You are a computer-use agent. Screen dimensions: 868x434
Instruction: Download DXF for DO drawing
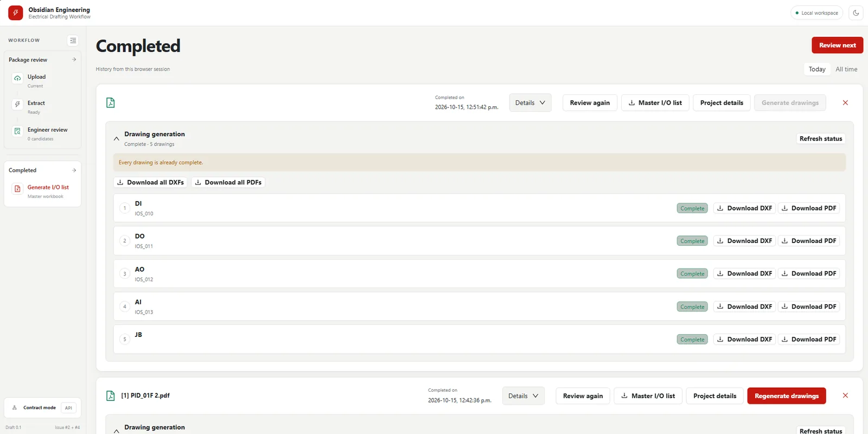[744, 241]
